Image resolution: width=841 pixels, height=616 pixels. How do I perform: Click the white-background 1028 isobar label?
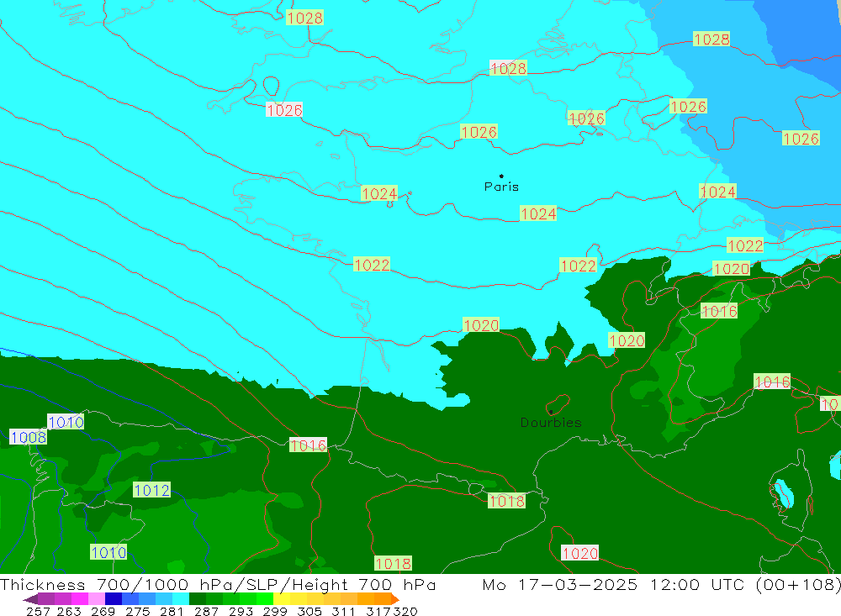click(x=509, y=68)
